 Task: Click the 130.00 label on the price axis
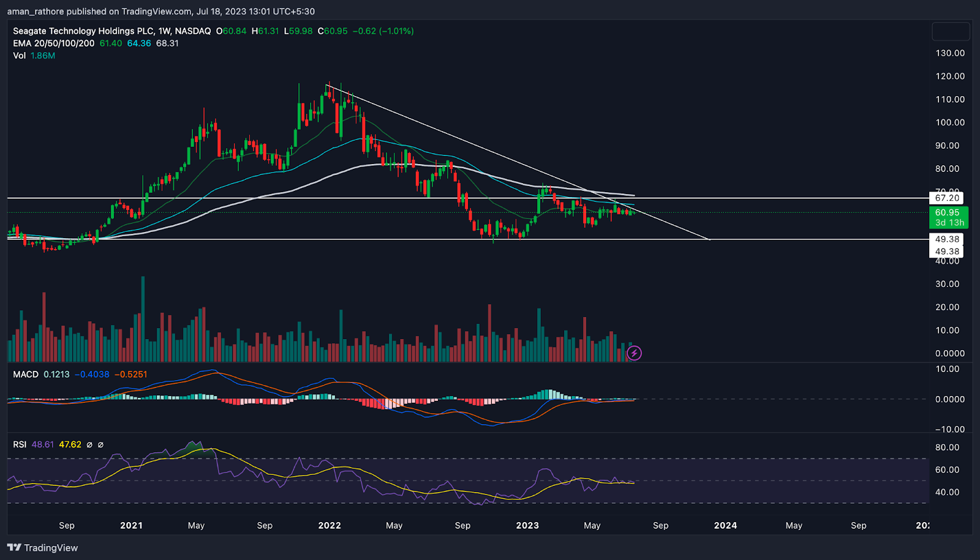tap(950, 53)
